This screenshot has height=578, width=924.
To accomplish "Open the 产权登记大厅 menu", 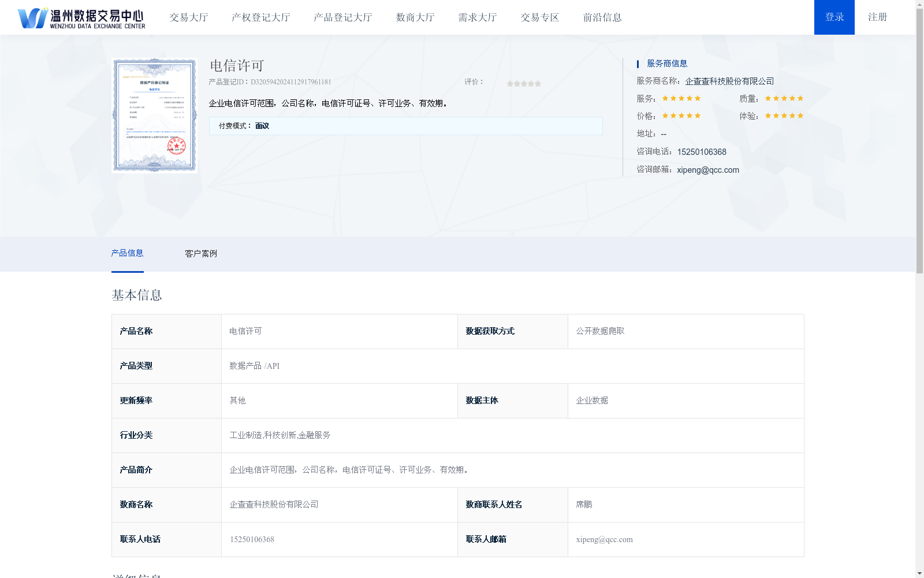I will pos(261,17).
